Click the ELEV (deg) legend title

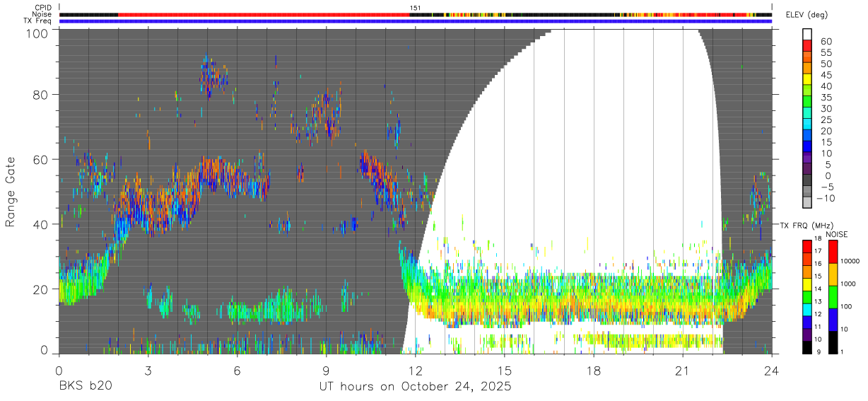click(x=807, y=15)
